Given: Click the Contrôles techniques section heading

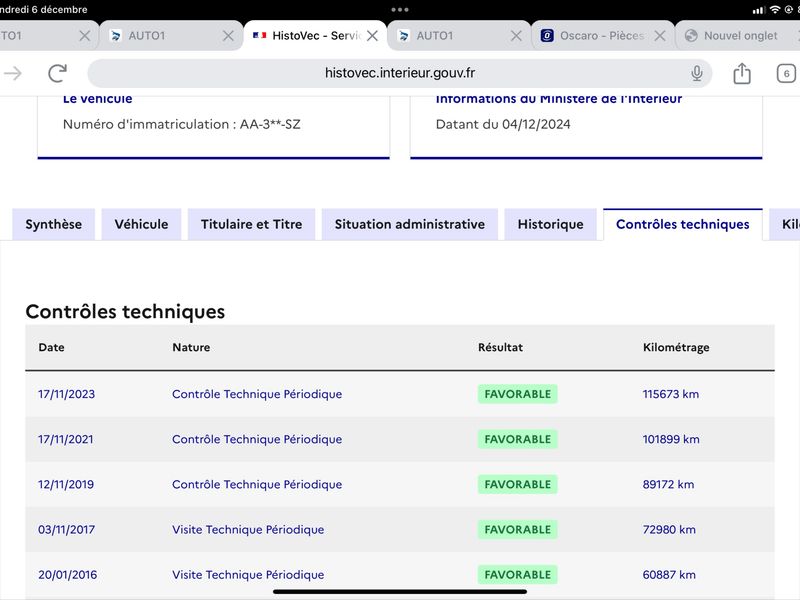Looking at the screenshot, I should 125,311.
